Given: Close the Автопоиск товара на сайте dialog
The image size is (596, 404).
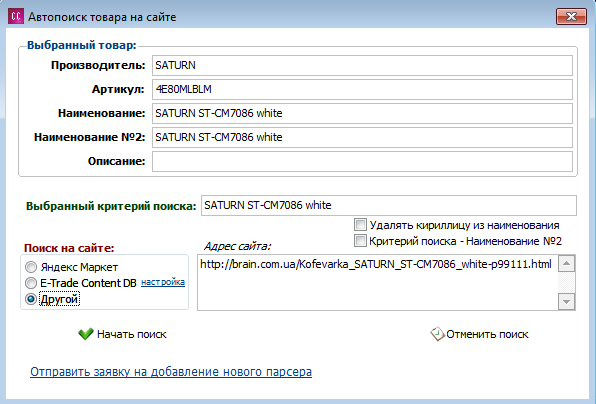Looking at the screenshot, I should (571, 17).
